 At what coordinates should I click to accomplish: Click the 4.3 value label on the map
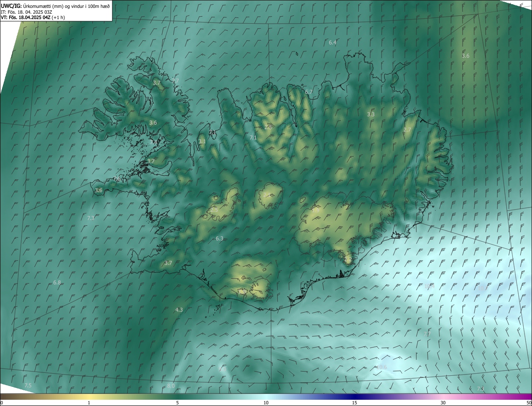pos(179,310)
